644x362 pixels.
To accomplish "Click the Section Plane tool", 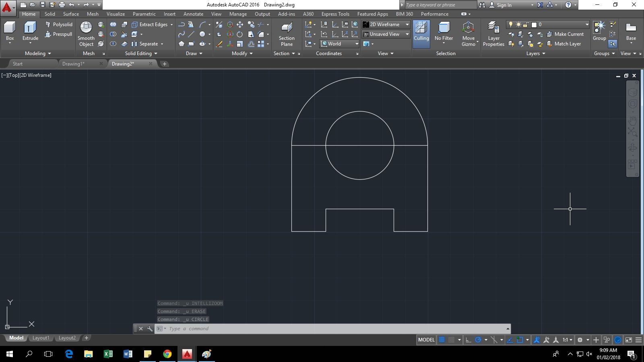I will coord(287,34).
